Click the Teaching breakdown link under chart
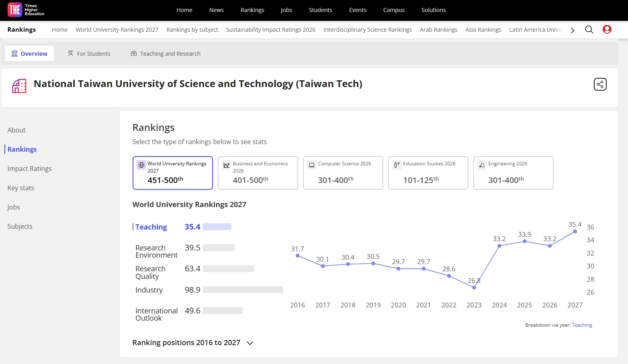The image size is (628, 364). tap(582, 325)
